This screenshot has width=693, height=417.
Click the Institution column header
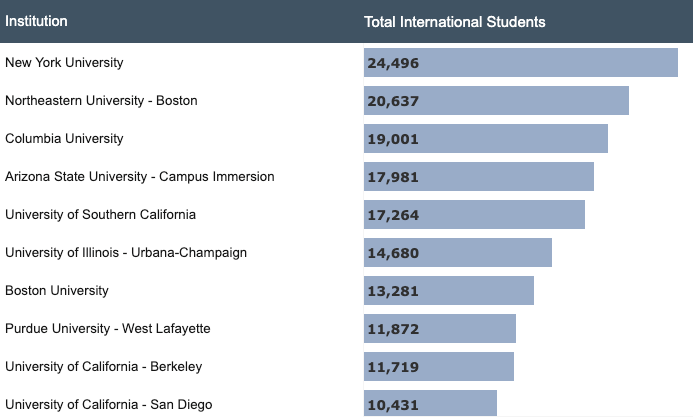point(36,21)
